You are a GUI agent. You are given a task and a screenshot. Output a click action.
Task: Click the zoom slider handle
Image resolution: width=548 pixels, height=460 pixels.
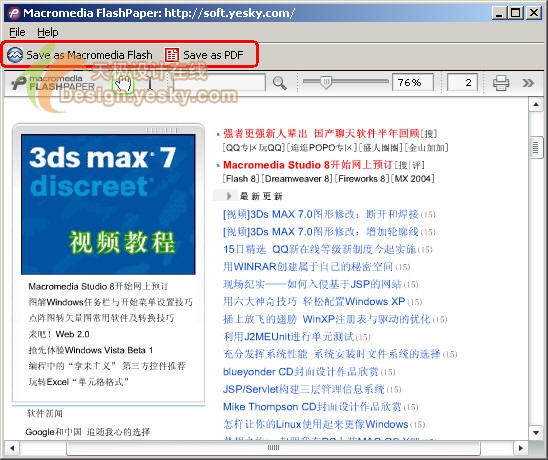[326, 82]
